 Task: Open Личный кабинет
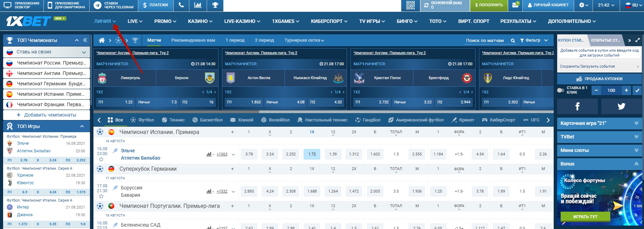(548, 5)
